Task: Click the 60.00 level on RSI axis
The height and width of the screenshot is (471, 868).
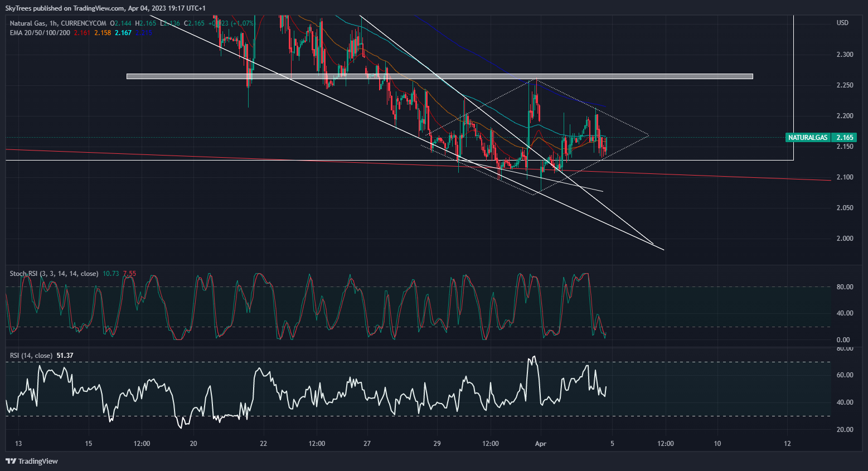Action: tap(845, 375)
